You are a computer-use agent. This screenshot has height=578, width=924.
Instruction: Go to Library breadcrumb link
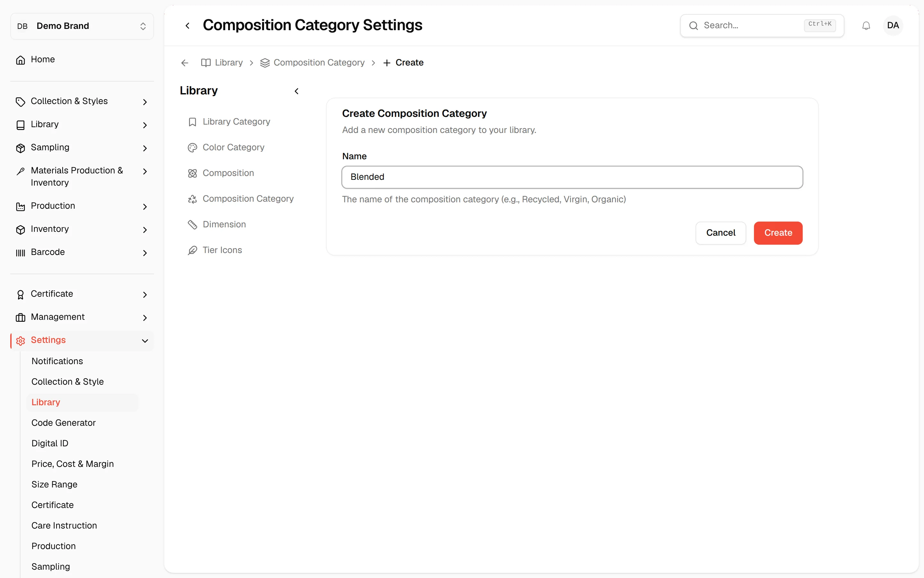click(222, 63)
